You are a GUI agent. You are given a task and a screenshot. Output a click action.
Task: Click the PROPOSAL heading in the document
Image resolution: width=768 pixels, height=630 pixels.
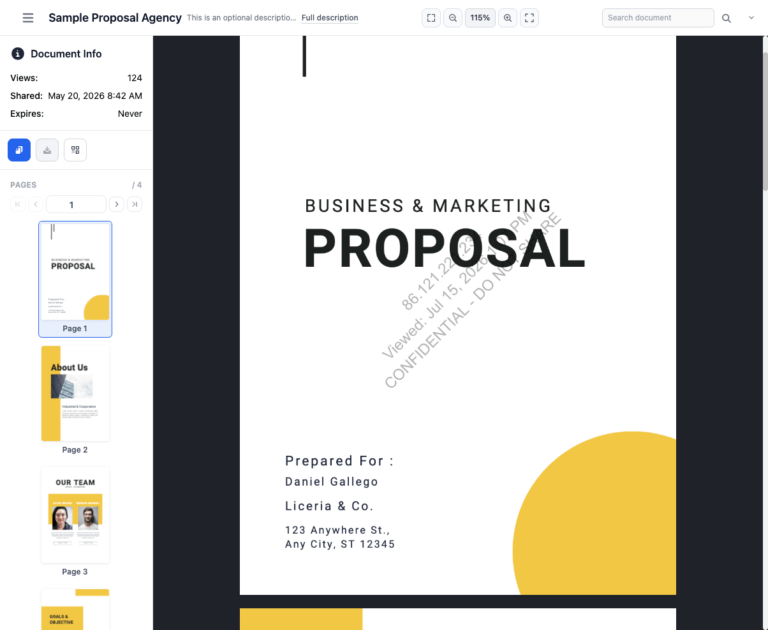tap(445, 248)
